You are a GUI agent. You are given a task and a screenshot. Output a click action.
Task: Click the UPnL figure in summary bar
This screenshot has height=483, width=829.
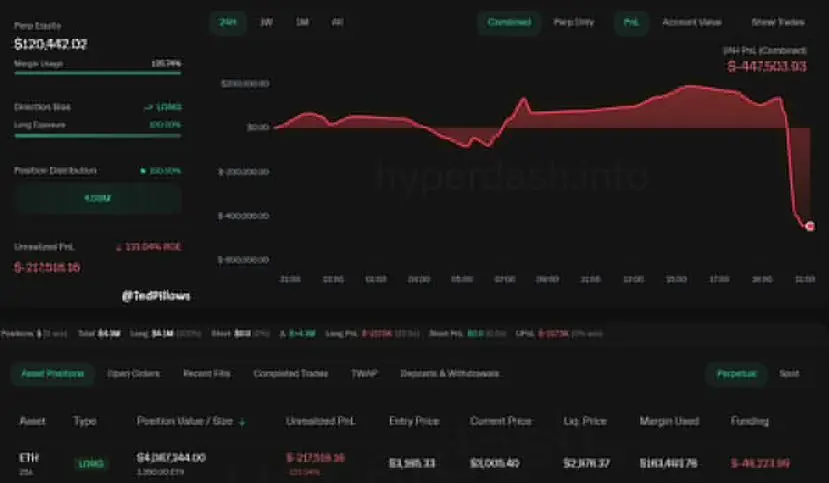(553, 334)
